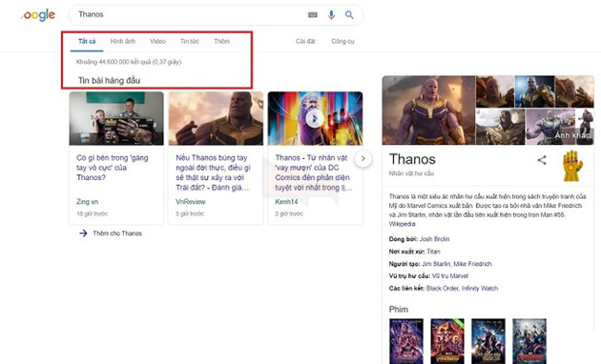
Task: Click the Infinity Gauntlet icon
Action: (x=572, y=166)
